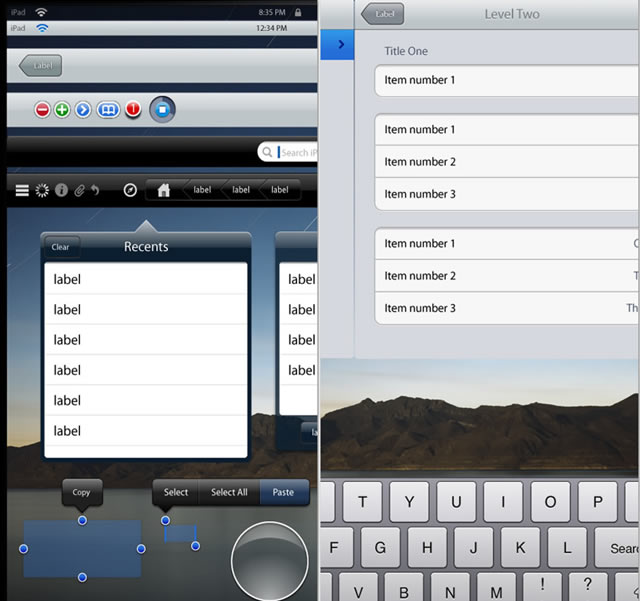Screen dimensions: 640x601
Task: Open the three-line list menu icon
Action: tap(22, 190)
